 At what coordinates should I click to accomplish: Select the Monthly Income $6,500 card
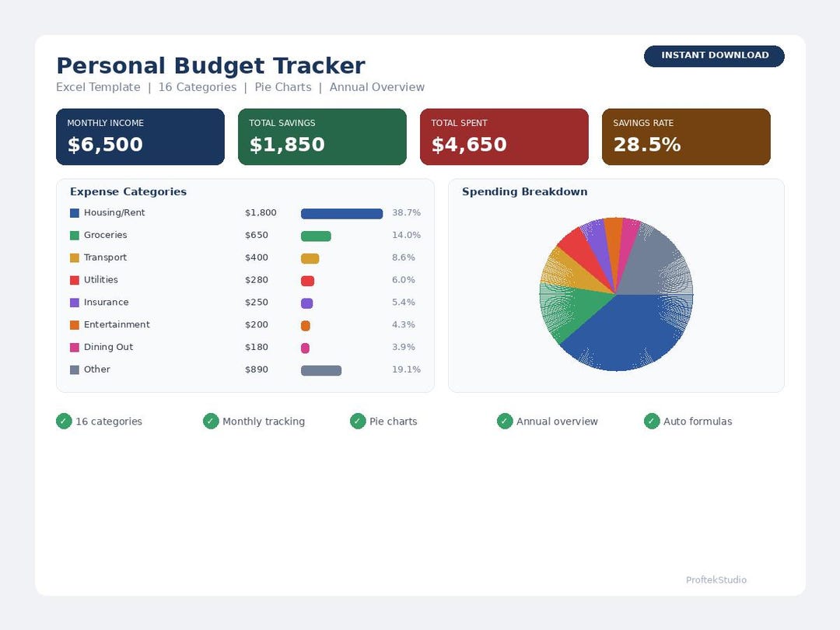click(140, 137)
